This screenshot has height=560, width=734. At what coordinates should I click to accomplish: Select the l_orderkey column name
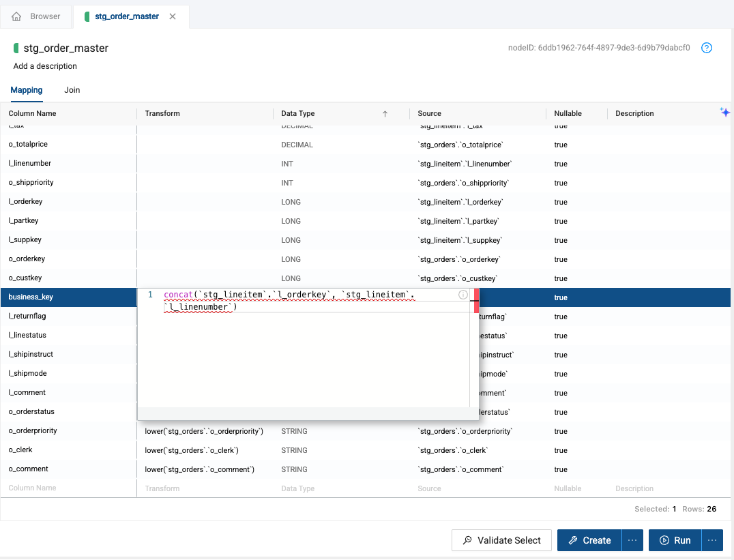tap(25, 202)
